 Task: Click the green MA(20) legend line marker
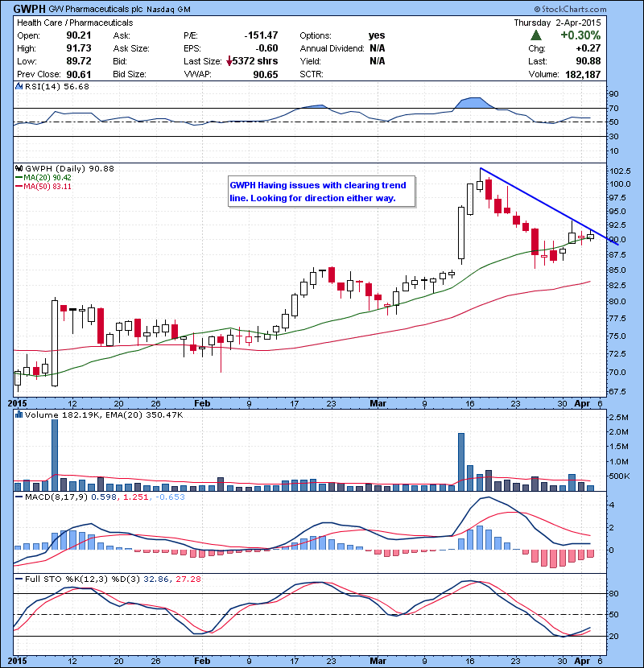click(19, 178)
